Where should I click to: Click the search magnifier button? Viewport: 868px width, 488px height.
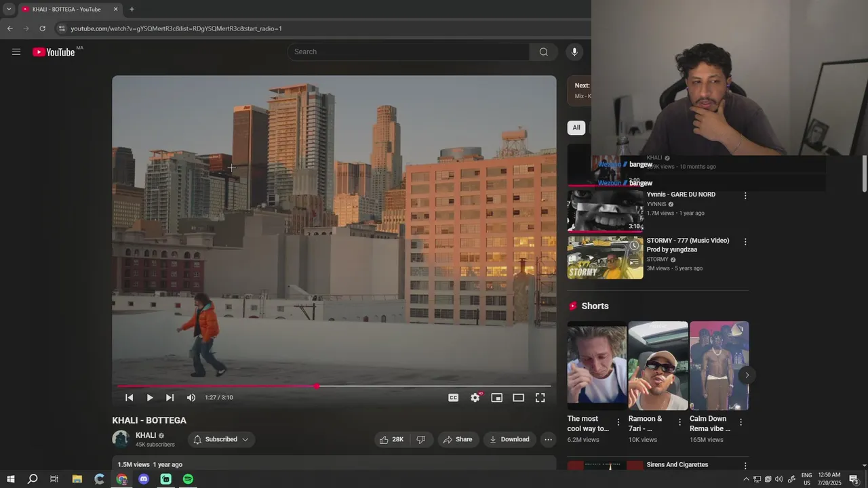[x=543, y=52]
